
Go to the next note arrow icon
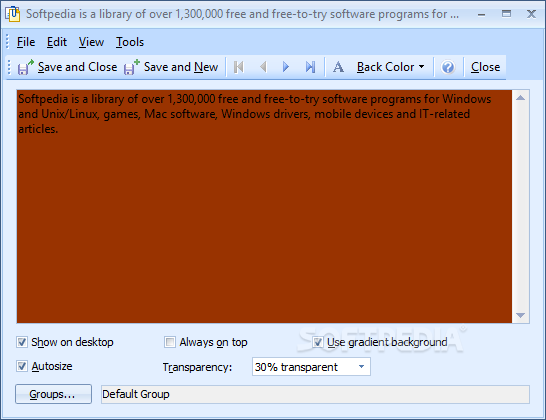click(x=286, y=67)
